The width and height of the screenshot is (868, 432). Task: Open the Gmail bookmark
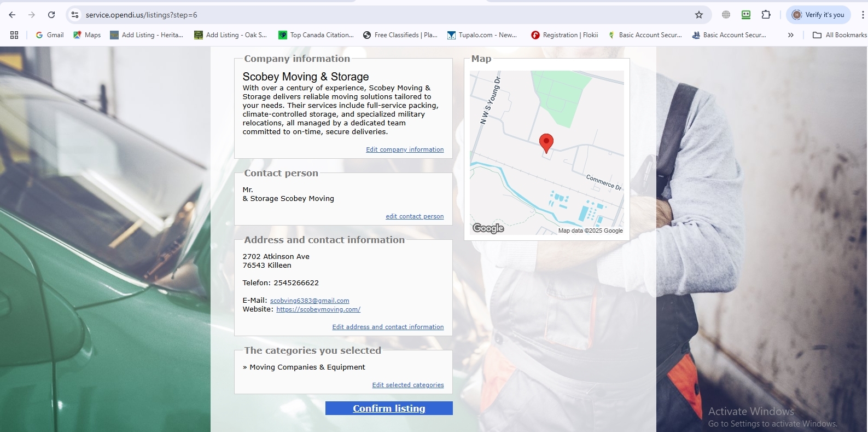pos(50,35)
